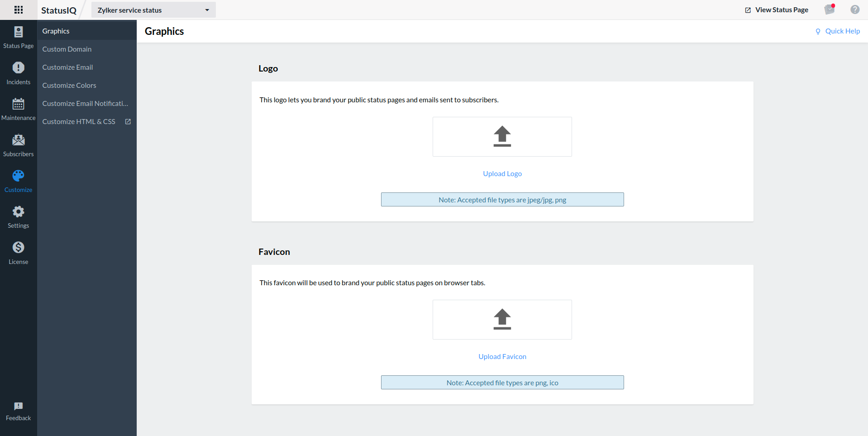Screen dimensions: 868x436
Task: Open Customize Email menu item
Action: pos(67,67)
